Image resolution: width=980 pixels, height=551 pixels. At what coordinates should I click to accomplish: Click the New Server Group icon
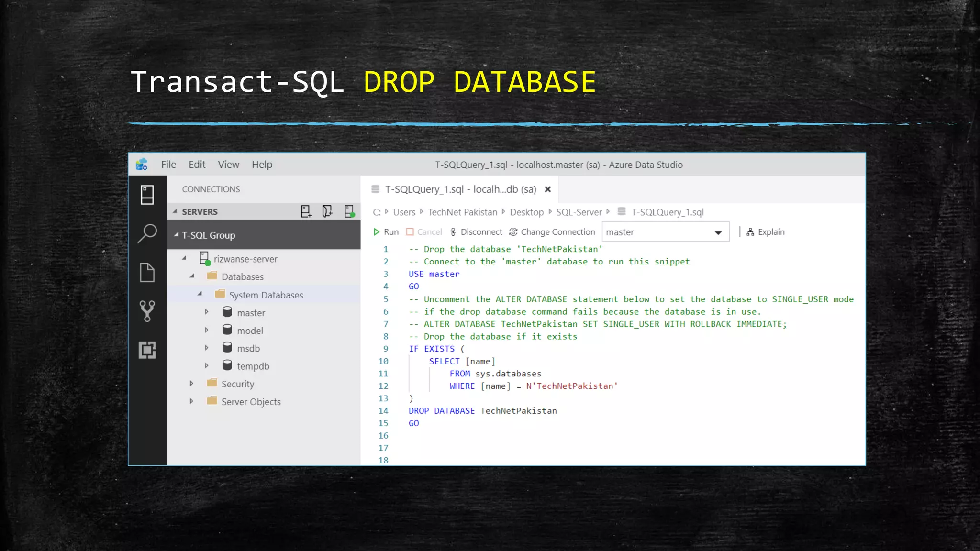tap(327, 211)
